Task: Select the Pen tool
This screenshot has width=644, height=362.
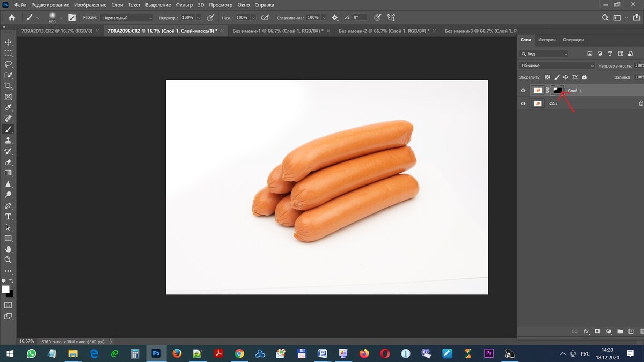Action: (x=8, y=205)
